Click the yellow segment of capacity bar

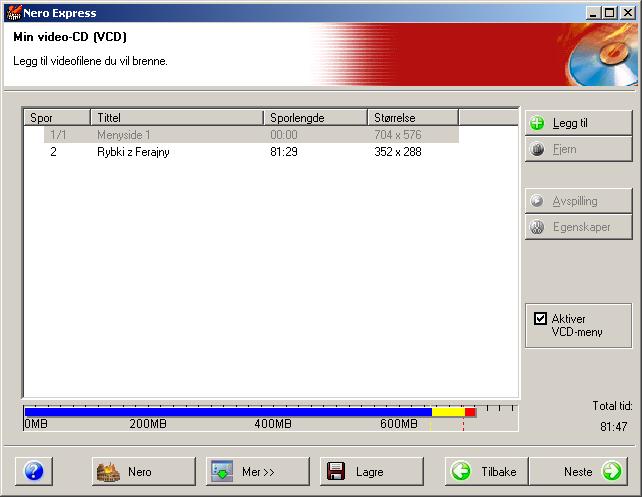pyautogui.click(x=448, y=412)
